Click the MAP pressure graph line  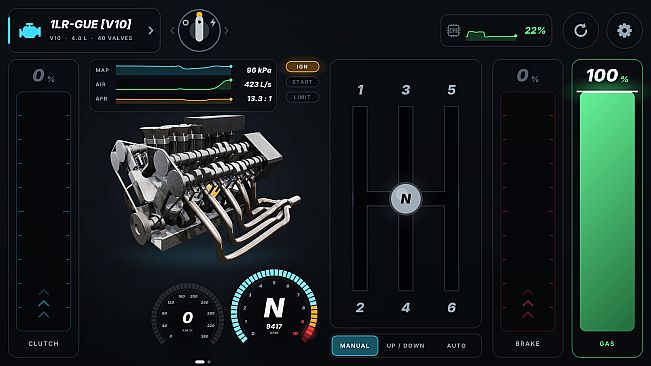click(x=174, y=70)
